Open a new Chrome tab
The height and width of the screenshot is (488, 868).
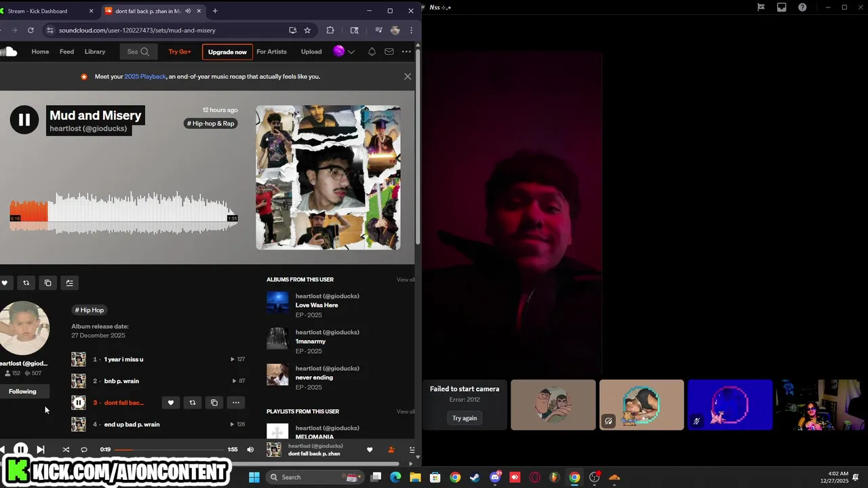[x=215, y=11]
